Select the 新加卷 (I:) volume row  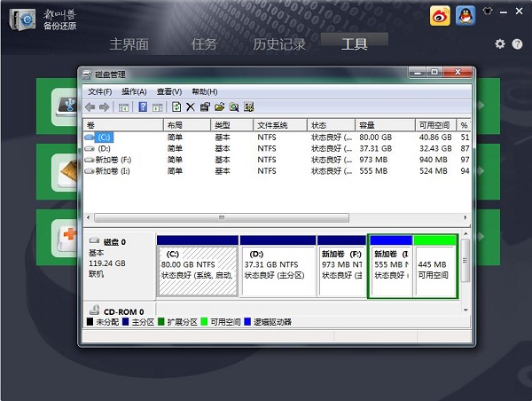click(277, 171)
